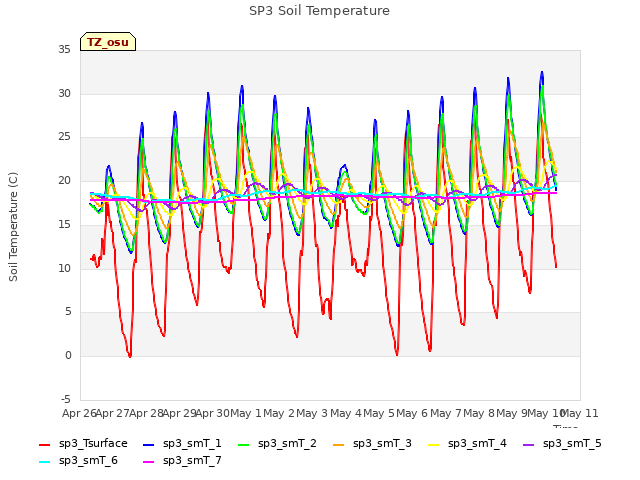Viewport: 640px width, 480px height.
Task: Click the magenta sp3_smT_7 legend swatch
Action: pyautogui.click(x=149, y=462)
